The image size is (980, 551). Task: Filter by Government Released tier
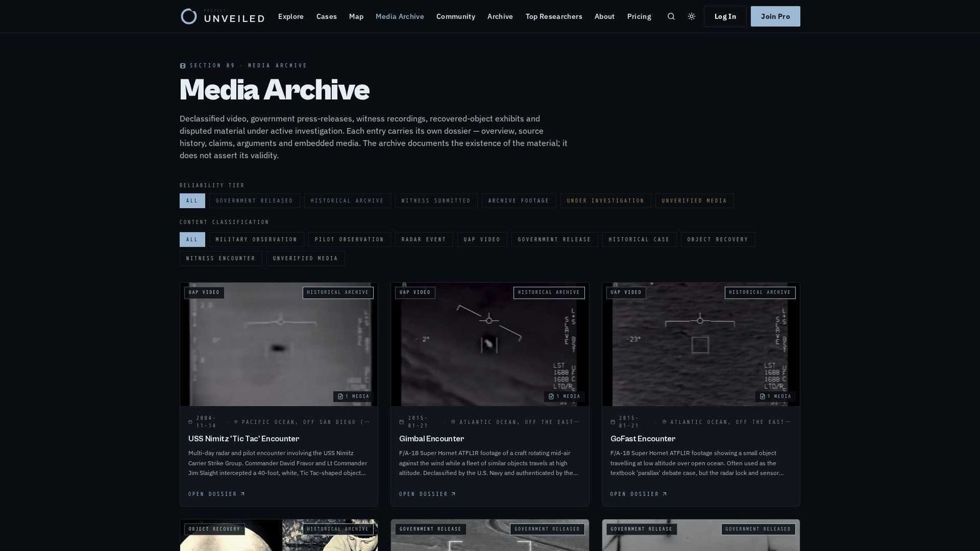coord(254,201)
